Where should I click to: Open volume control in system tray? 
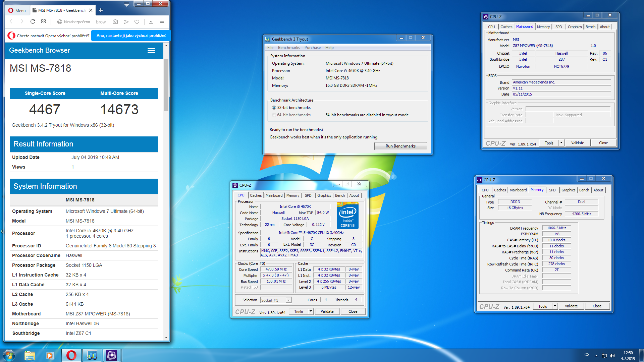pos(612,356)
